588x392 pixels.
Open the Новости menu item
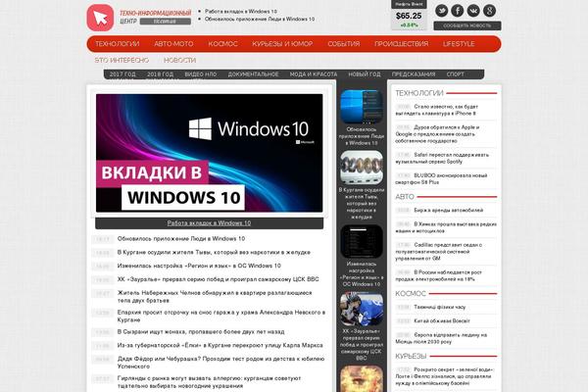coord(179,60)
